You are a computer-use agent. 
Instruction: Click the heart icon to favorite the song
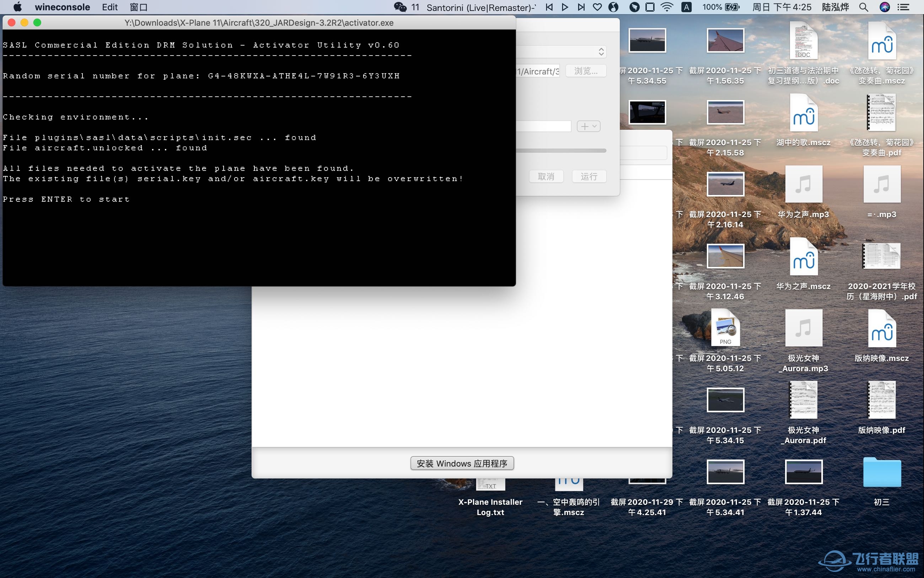[597, 7]
